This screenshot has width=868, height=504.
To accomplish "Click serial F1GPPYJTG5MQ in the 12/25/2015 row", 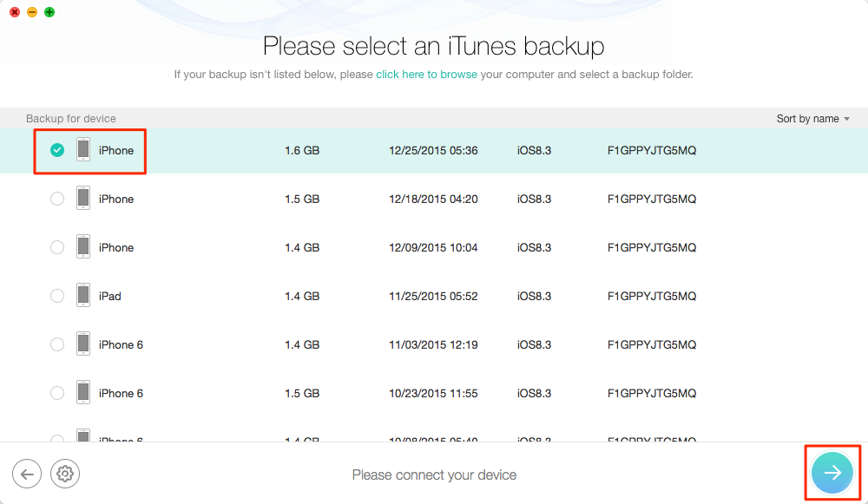I will pos(652,150).
